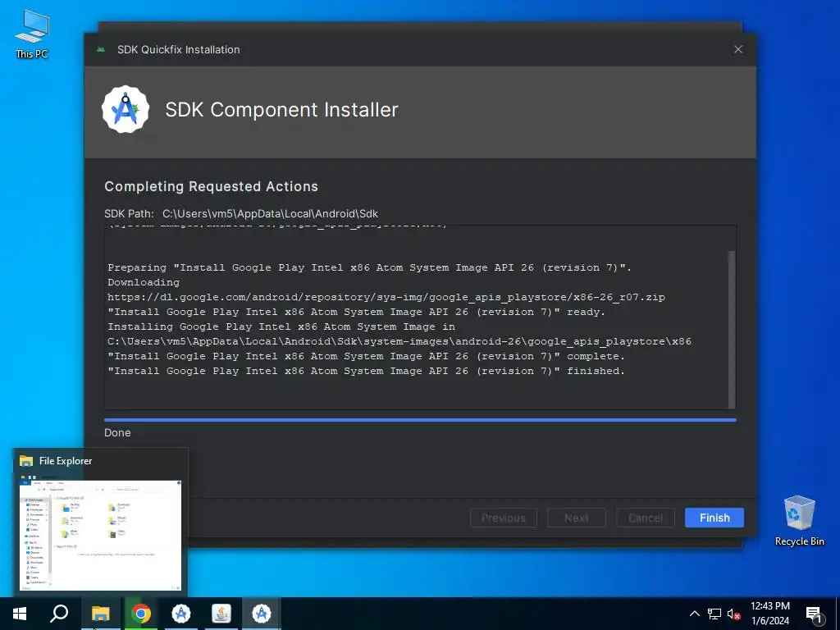Open taskbar Search
Screen dimensions: 840x630
59,614
